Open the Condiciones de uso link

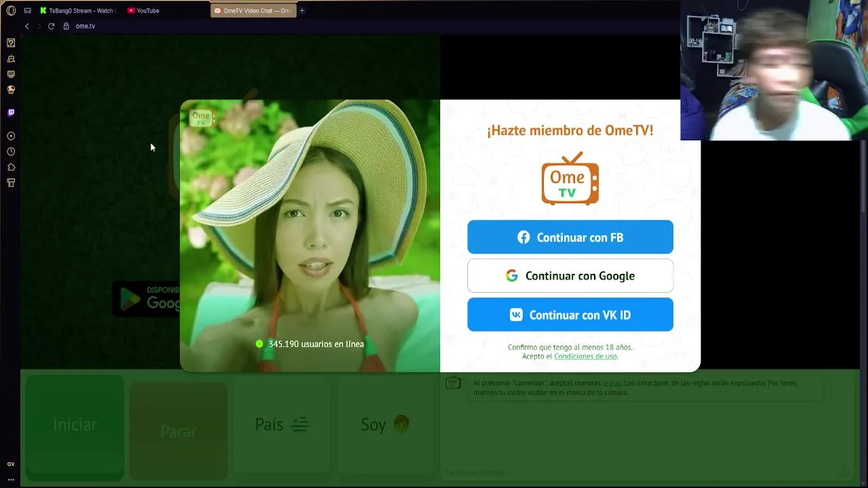click(585, 357)
